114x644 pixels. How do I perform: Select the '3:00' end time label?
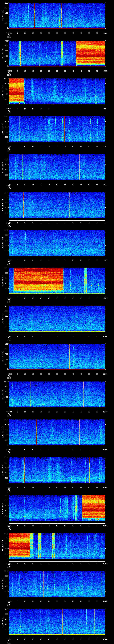pos(105,71)
